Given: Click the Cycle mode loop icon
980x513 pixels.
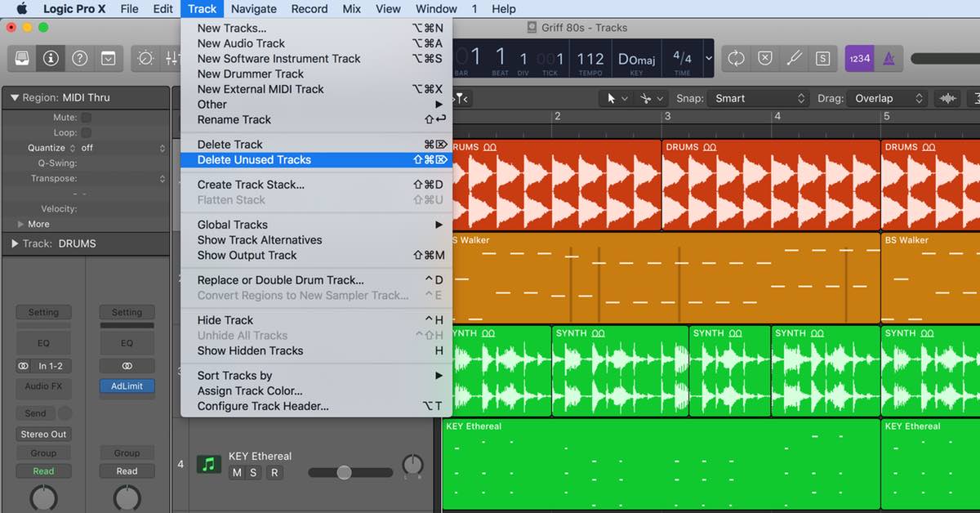Looking at the screenshot, I should pos(736,58).
